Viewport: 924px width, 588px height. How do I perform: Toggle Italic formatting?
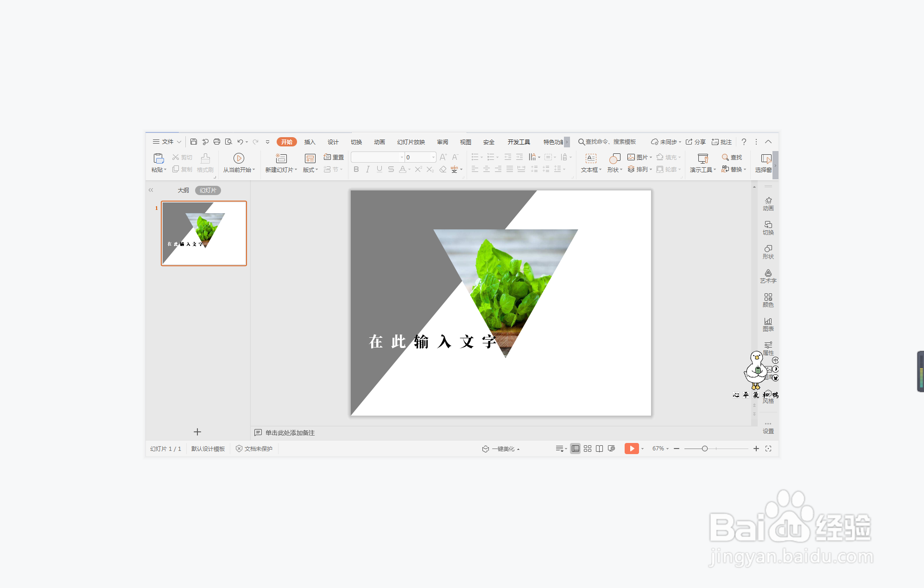(367, 169)
